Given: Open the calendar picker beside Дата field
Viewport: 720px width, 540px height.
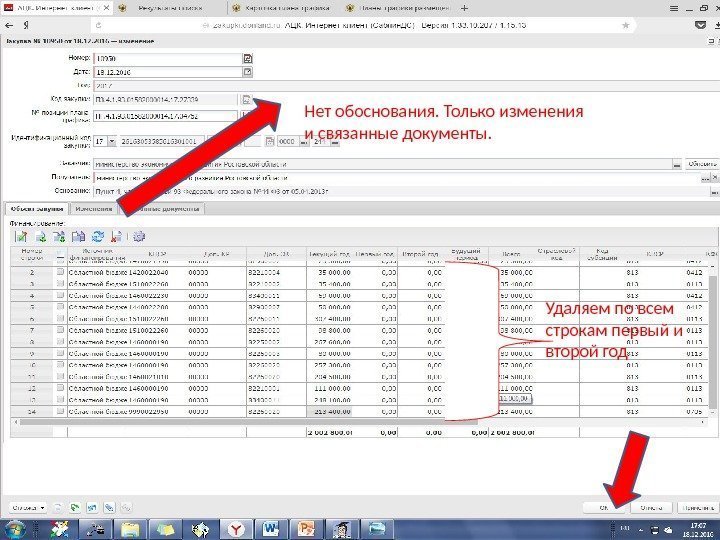Looking at the screenshot, I should (x=248, y=72).
